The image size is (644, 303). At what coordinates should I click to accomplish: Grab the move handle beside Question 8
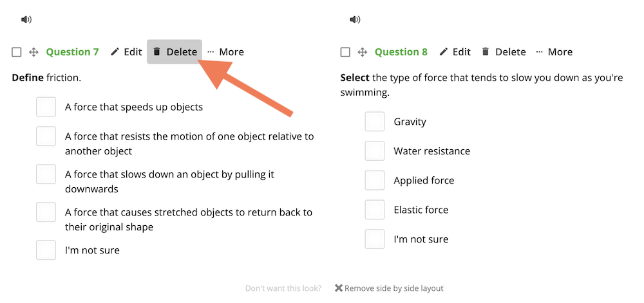point(362,52)
